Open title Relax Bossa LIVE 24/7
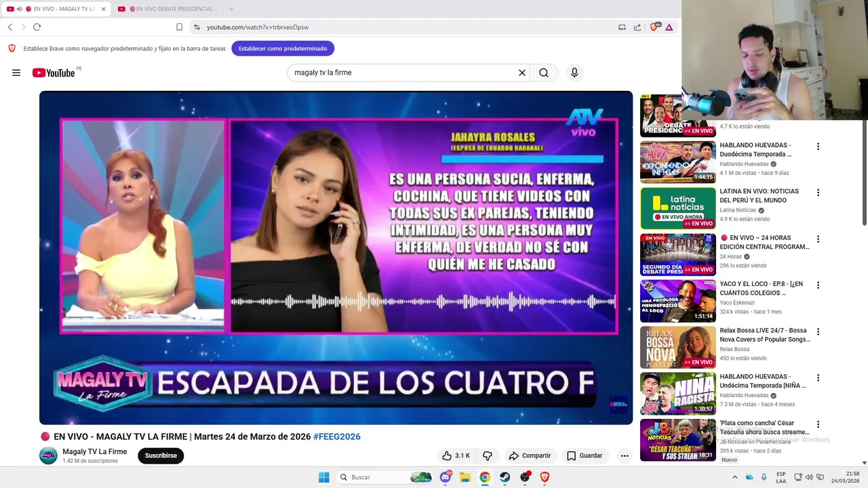The image size is (868, 488). point(765,335)
